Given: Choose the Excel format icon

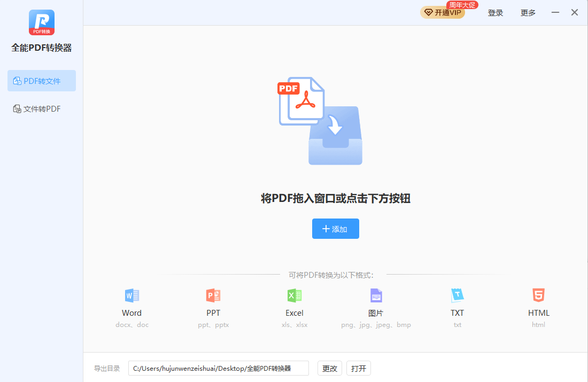Looking at the screenshot, I should (x=295, y=295).
